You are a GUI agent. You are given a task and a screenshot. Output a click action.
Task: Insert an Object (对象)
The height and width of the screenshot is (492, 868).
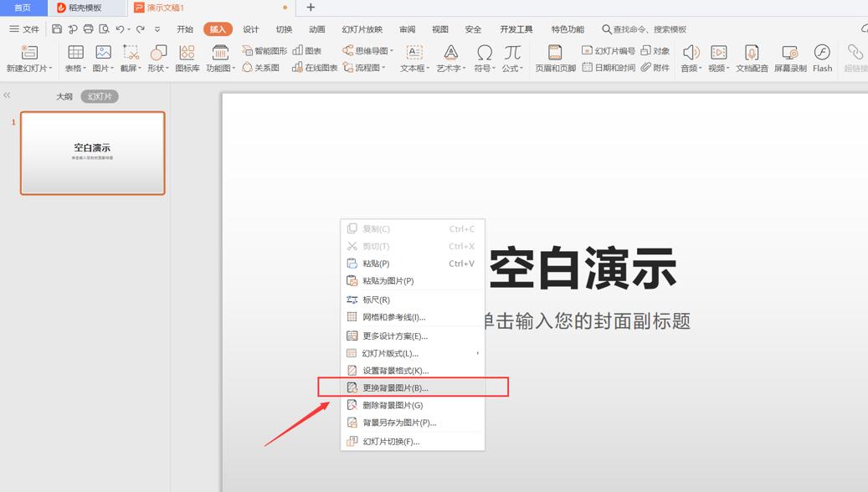click(x=655, y=51)
